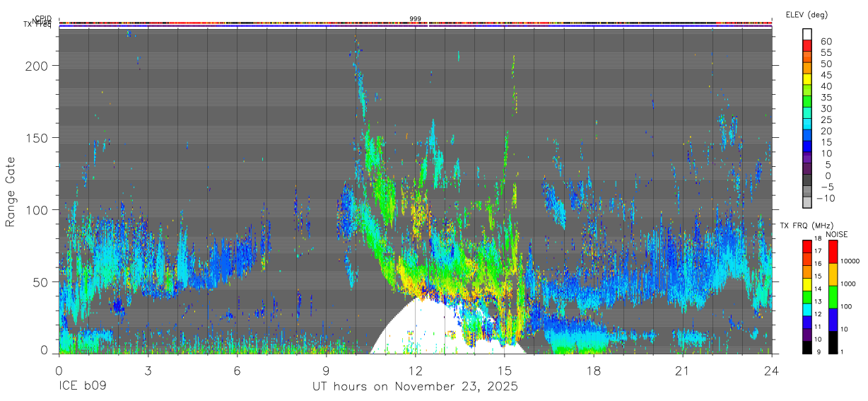
Task: Click x-axis tick label '24'
Action: [772, 371]
